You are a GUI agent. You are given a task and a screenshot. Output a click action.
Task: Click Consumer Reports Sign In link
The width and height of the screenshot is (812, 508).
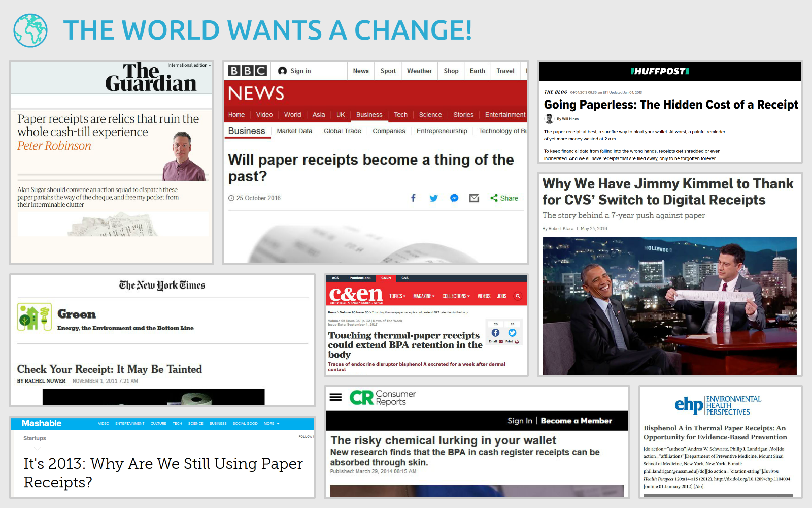pyautogui.click(x=520, y=421)
